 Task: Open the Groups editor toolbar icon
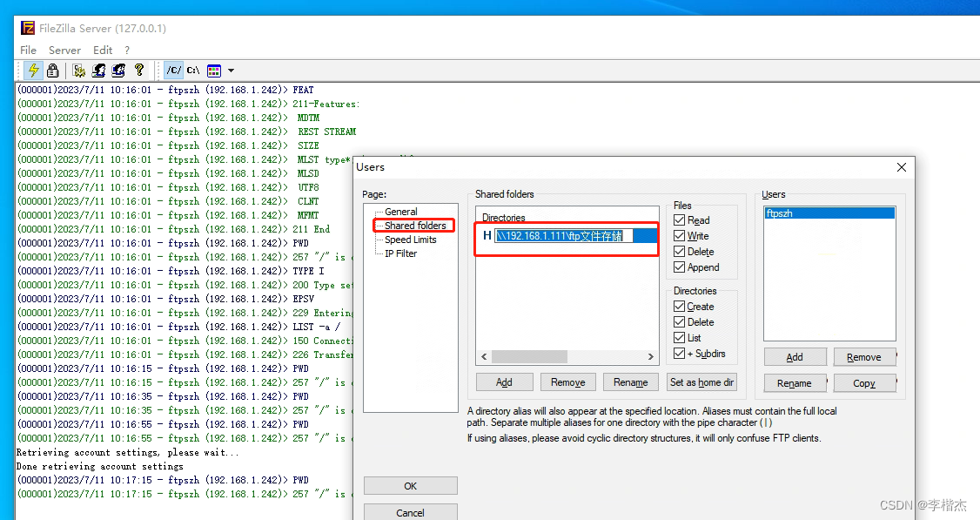118,70
